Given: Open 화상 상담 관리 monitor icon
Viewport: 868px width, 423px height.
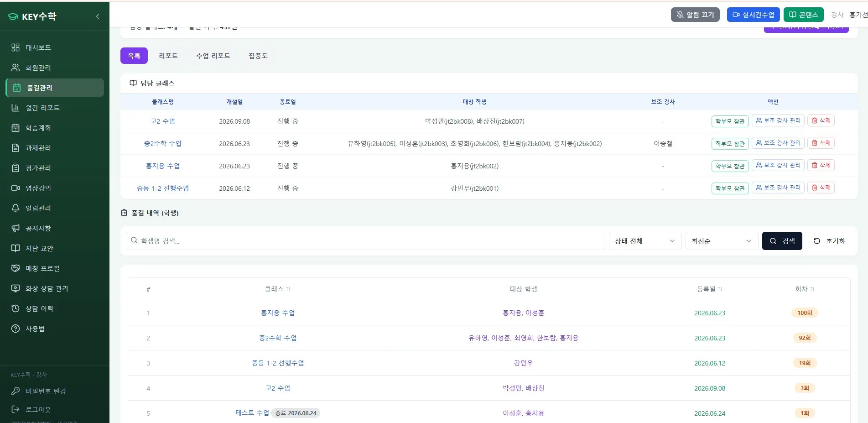Looking at the screenshot, I should [x=16, y=288].
